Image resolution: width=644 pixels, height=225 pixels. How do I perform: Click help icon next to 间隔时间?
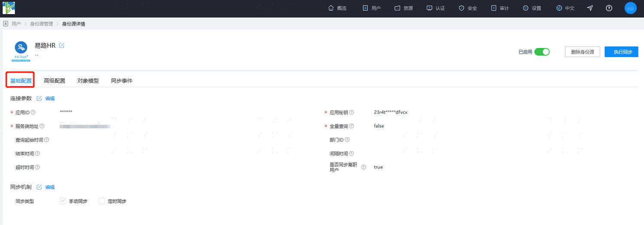tap(352, 153)
